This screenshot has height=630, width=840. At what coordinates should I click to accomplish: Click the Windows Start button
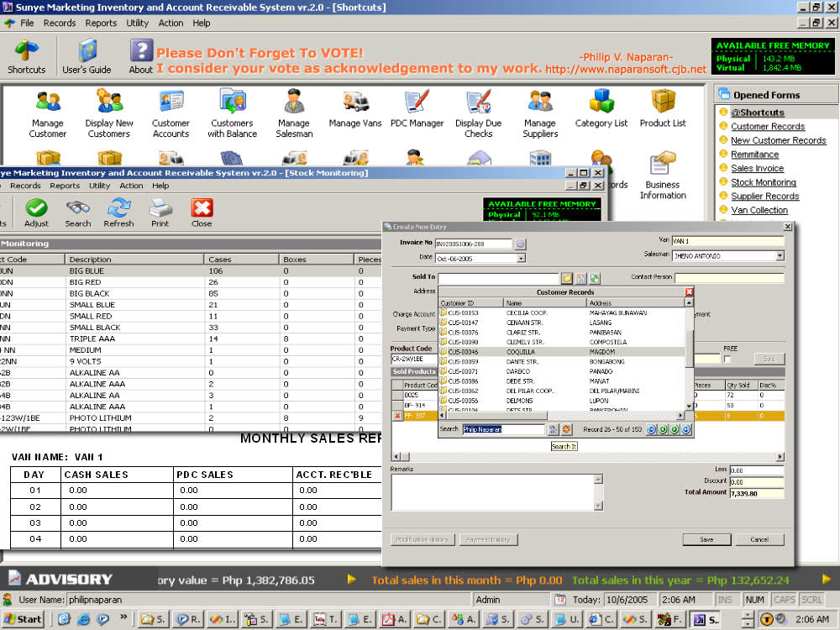23,619
